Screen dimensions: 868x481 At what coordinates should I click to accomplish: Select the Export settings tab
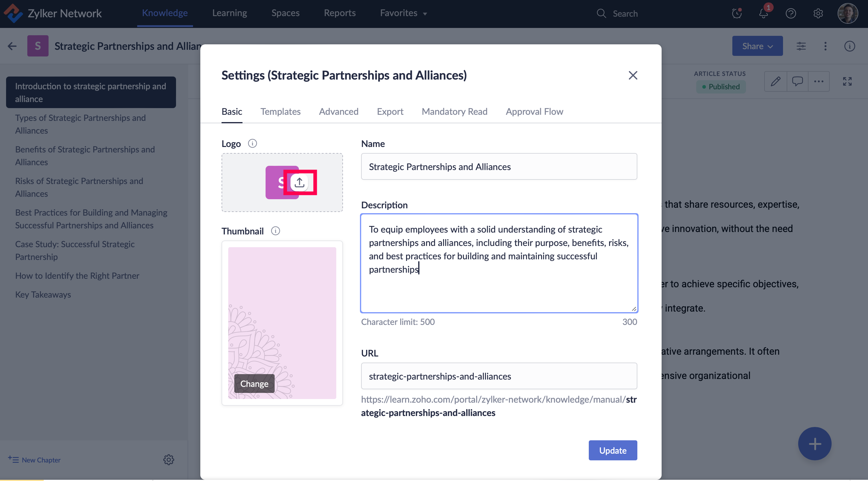pyautogui.click(x=390, y=111)
